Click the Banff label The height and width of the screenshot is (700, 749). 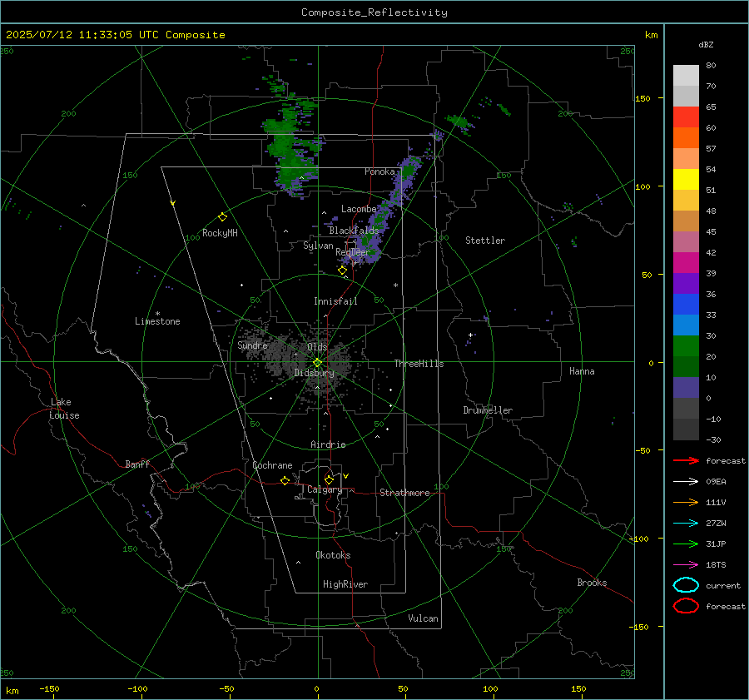[x=137, y=464]
